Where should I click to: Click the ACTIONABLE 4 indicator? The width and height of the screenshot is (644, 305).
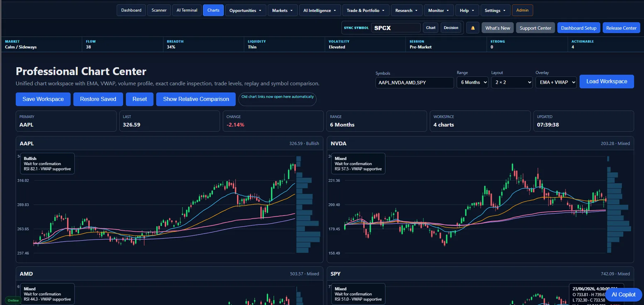click(606, 44)
